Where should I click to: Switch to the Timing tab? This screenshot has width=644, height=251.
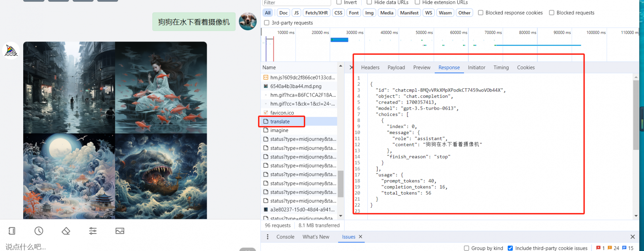pos(501,68)
